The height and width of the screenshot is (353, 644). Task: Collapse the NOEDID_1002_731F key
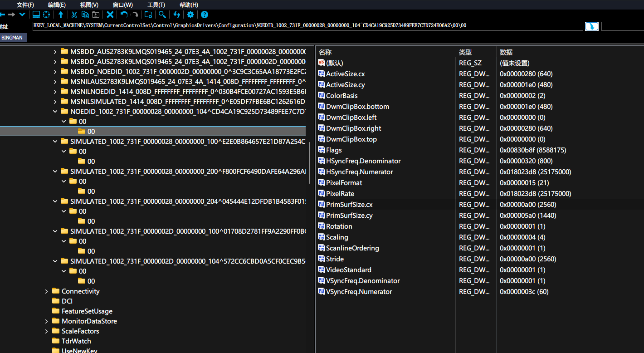pyautogui.click(x=55, y=111)
